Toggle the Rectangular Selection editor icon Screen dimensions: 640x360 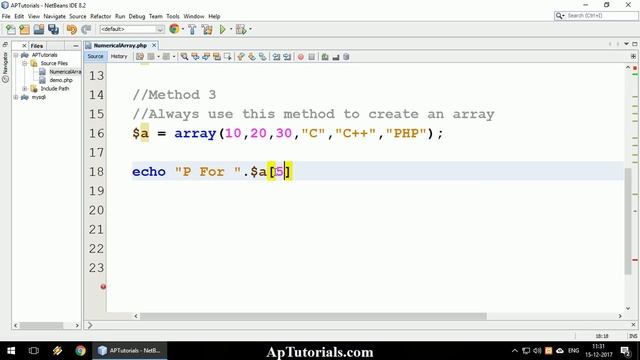click(227, 57)
